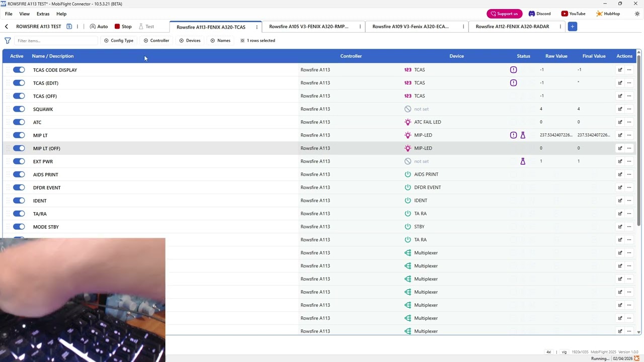Open the Devices filter
This screenshot has height=362, width=644.
coord(190,41)
